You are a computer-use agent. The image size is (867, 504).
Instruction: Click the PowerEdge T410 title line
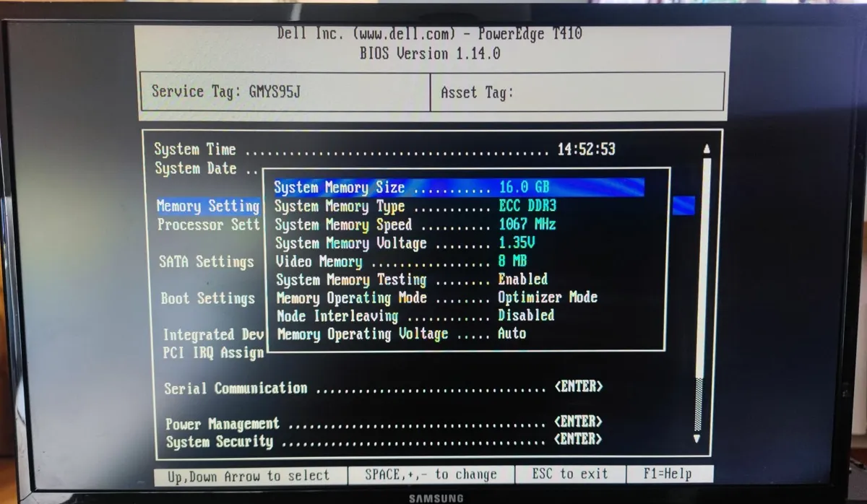pyautogui.click(x=430, y=34)
